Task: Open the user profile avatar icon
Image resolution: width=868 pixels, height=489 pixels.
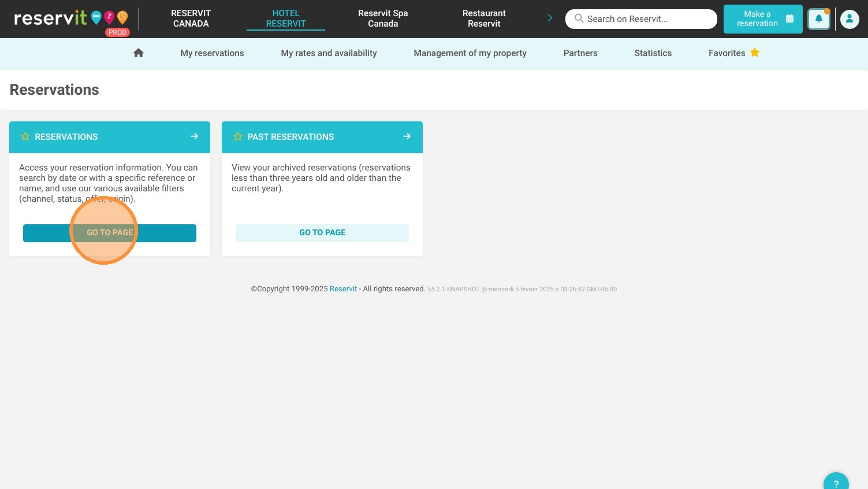Action: click(x=850, y=19)
